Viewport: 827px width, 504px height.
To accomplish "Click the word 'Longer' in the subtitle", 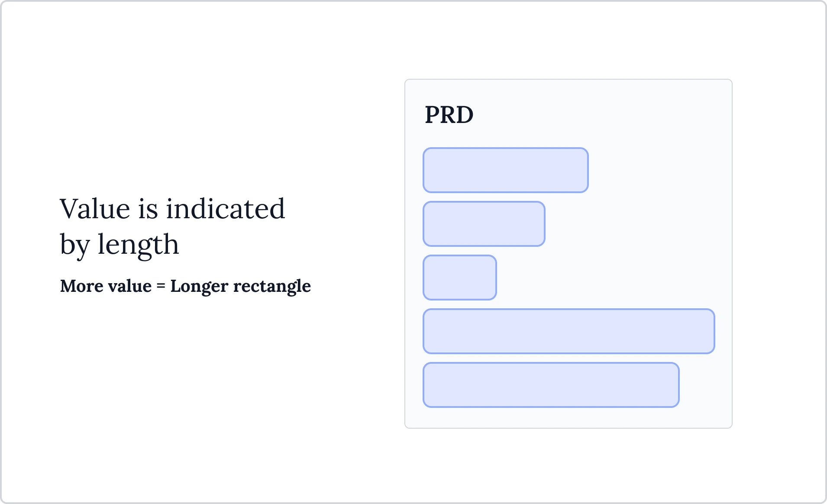I will (x=199, y=286).
